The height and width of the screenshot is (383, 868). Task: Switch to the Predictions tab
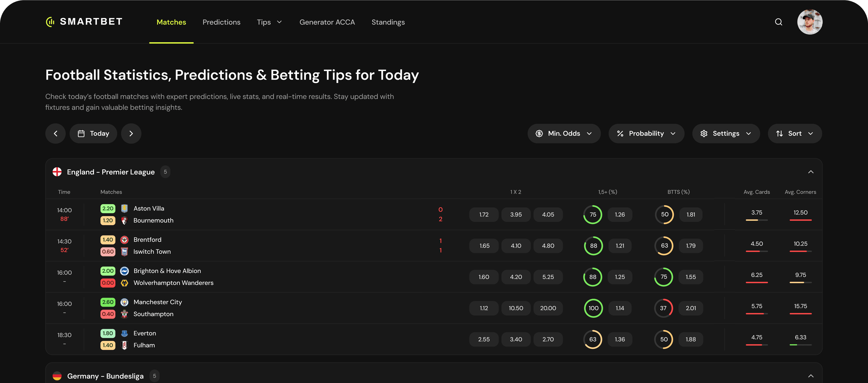[221, 22]
